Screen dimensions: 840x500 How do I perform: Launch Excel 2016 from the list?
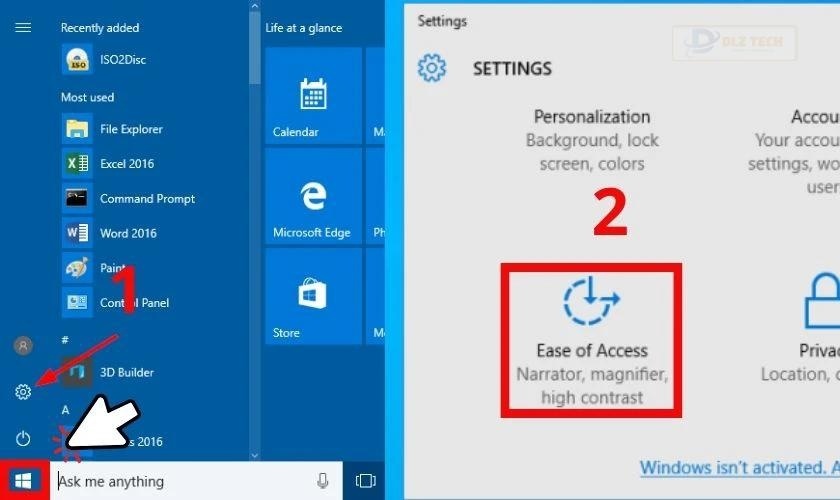point(126,163)
